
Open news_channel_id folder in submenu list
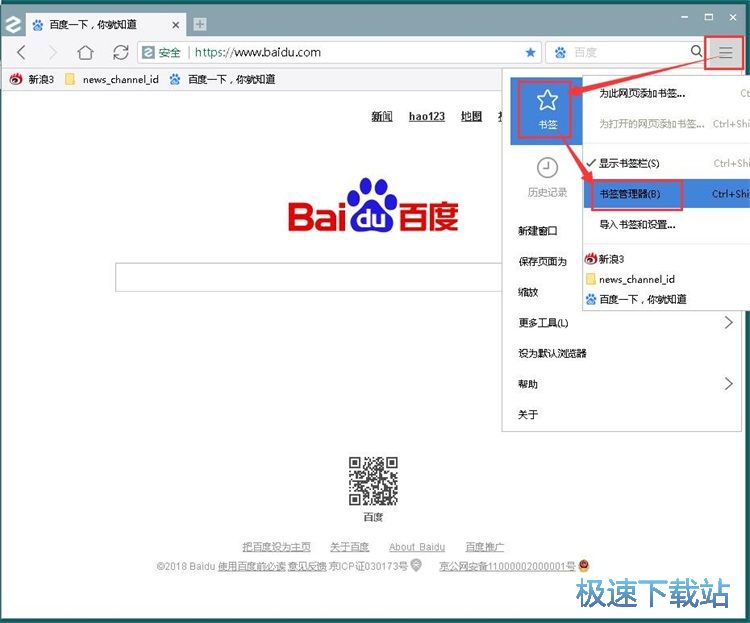pos(630,279)
